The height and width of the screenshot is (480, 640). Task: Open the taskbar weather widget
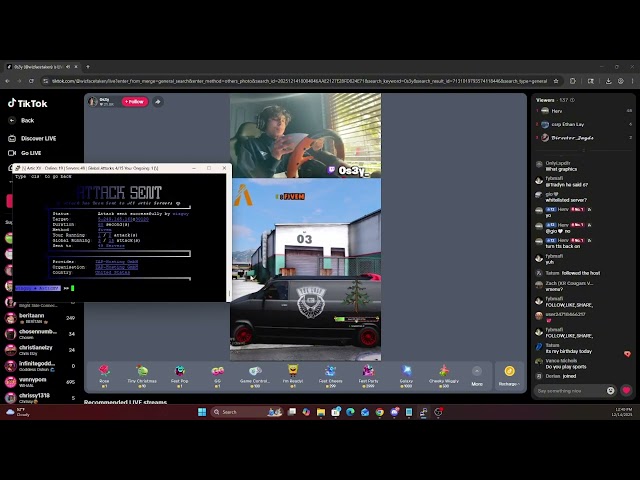(17, 412)
